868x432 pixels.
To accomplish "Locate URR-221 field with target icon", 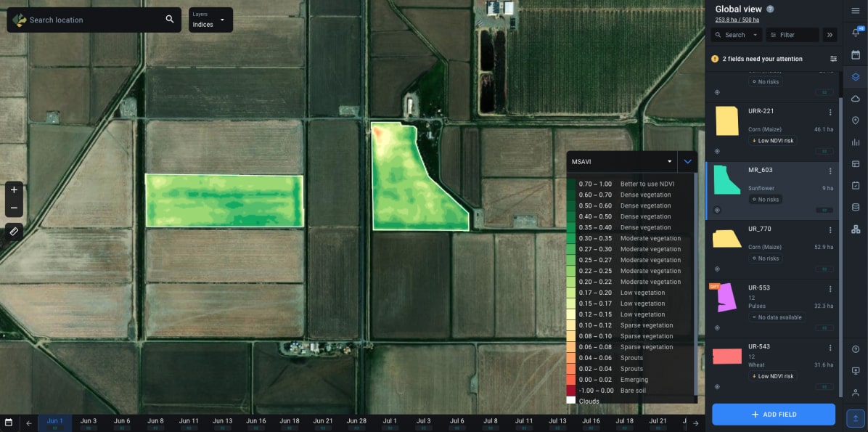I will 717,150.
